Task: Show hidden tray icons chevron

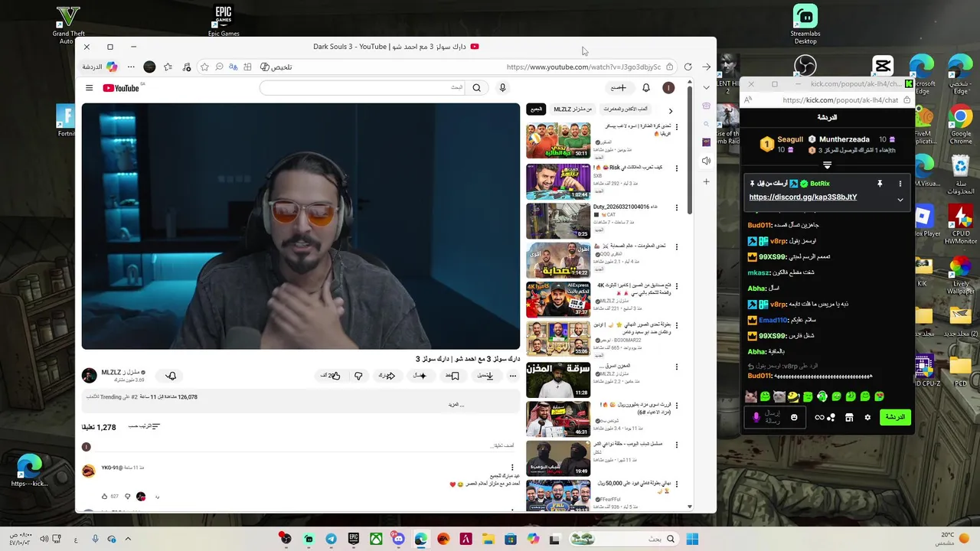Action: tap(128, 539)
